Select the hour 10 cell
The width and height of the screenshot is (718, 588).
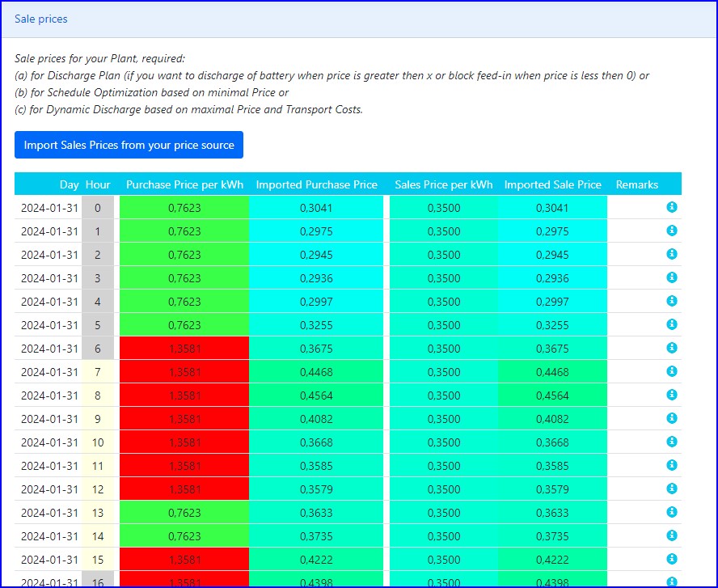click(x=98, y=442)
